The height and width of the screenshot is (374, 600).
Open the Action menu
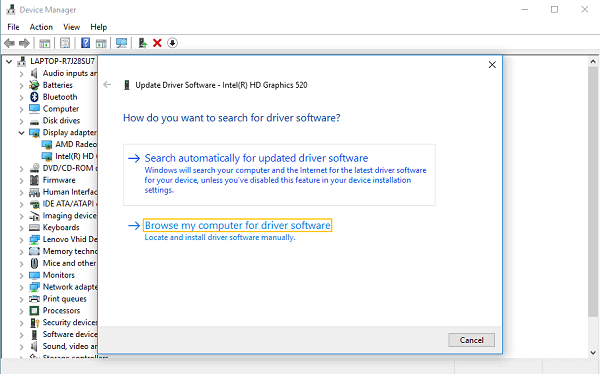point(41,27)
